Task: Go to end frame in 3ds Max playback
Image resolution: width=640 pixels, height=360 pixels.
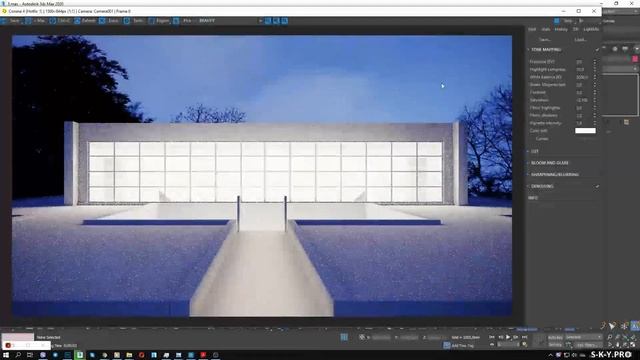Action: 525,337
